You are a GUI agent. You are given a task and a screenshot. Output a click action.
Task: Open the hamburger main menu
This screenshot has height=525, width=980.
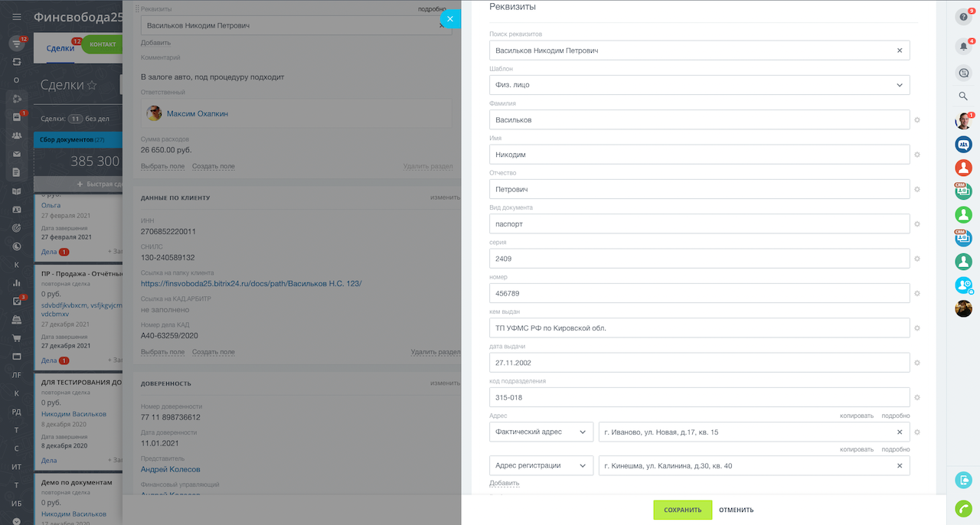click(x=17, y=17)
